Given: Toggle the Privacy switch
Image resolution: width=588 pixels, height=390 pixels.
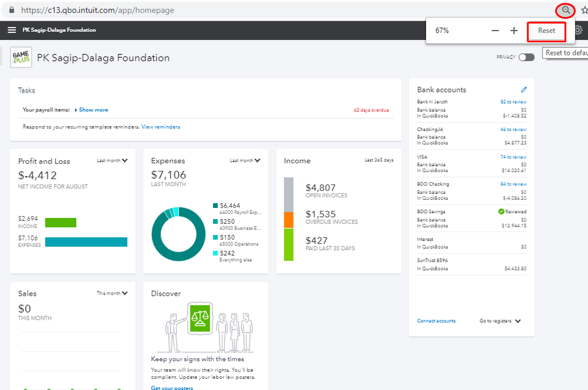Looking at the screenshot, I should point(526,57).
